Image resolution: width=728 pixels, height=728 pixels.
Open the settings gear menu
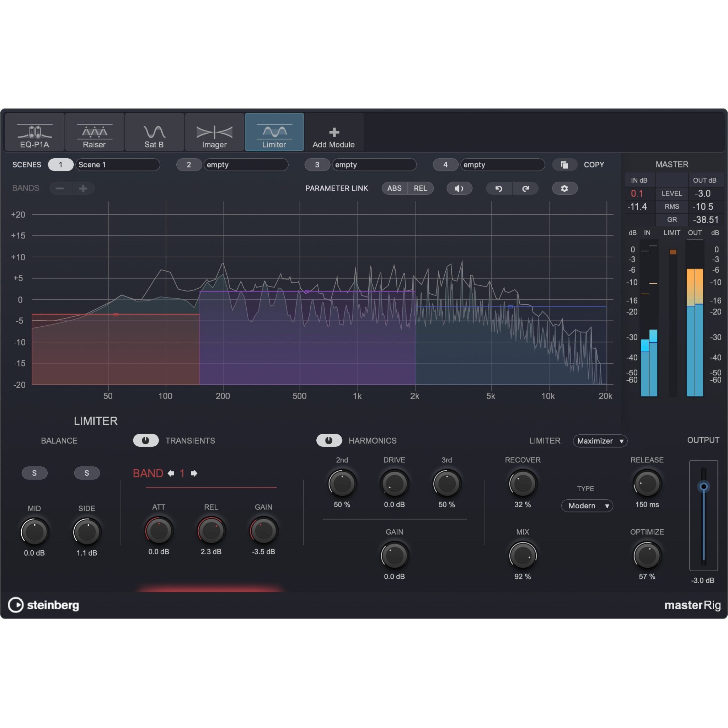coord(564,188)
